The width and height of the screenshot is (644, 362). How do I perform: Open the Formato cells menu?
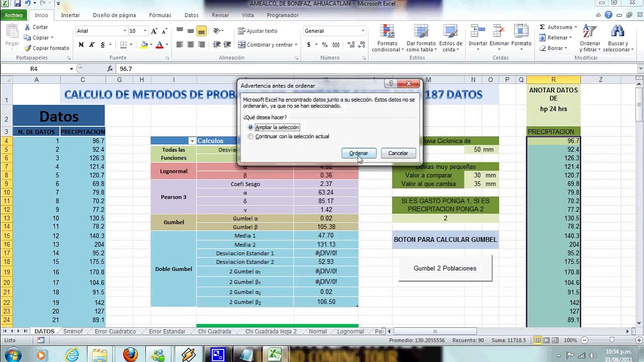pyautogui.click(x=521, y=37)
